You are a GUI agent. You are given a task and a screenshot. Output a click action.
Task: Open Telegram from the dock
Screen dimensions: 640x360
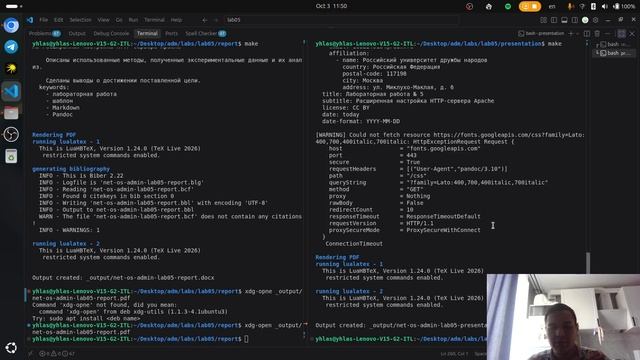(x=11, y=47)
